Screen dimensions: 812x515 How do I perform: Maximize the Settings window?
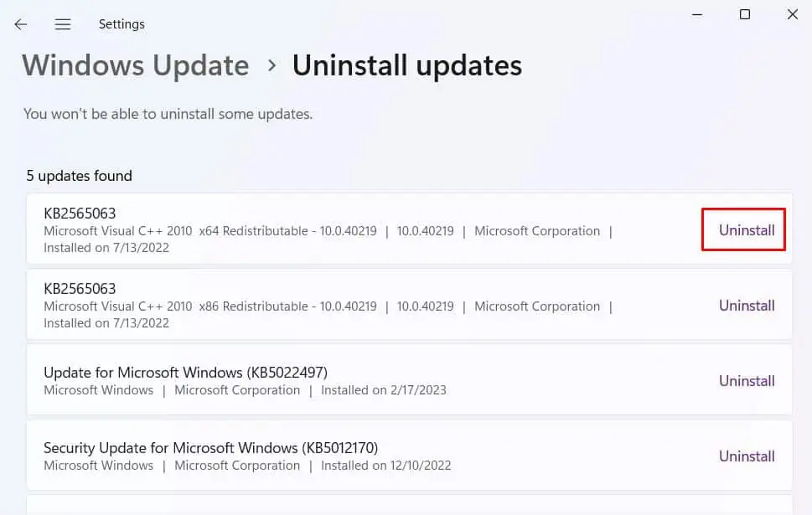(x=744, y=14)
